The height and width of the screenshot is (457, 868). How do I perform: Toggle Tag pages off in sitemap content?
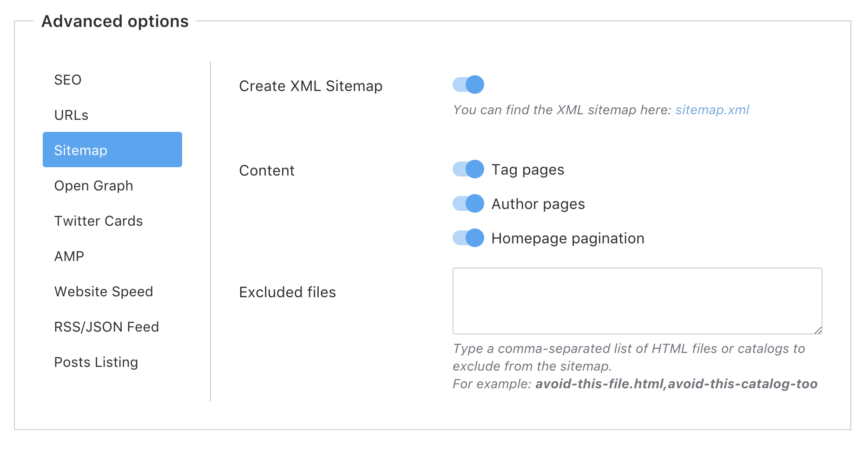pos(468,169)
